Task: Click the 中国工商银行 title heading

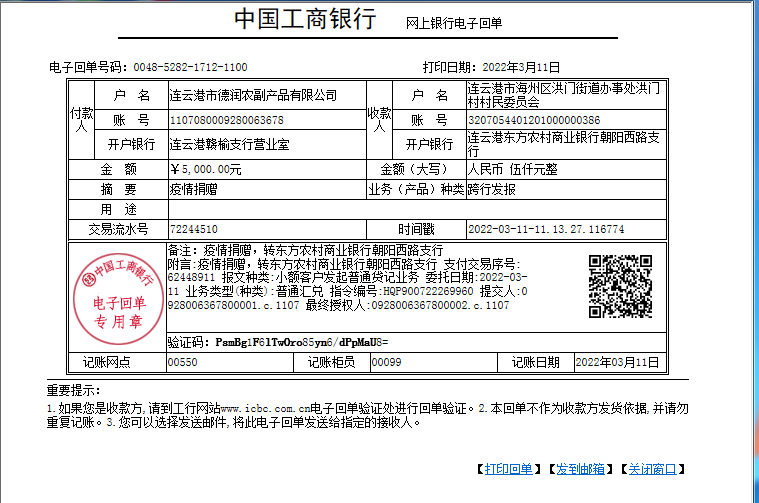Action: pos(305,19)
